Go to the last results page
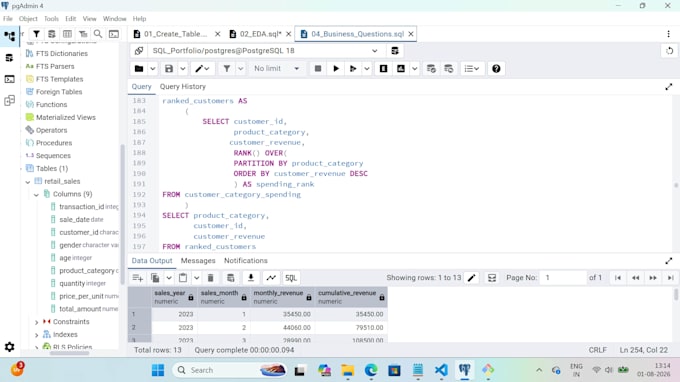The width and height of the screenshot is (680, 382). [670, 278]
